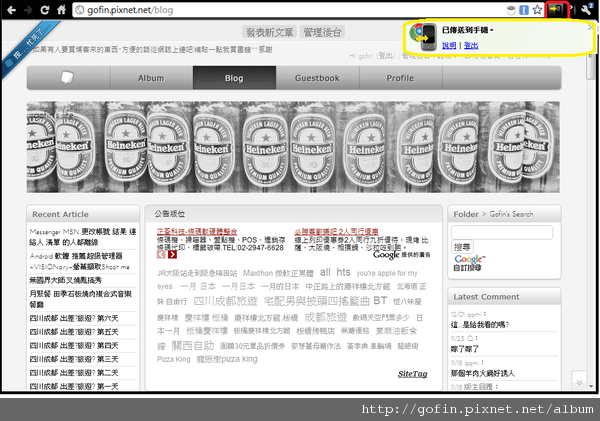This screenshot has height=421, width=600.
Task: Switch to the Album tab
Action: (x=151, y=78)
